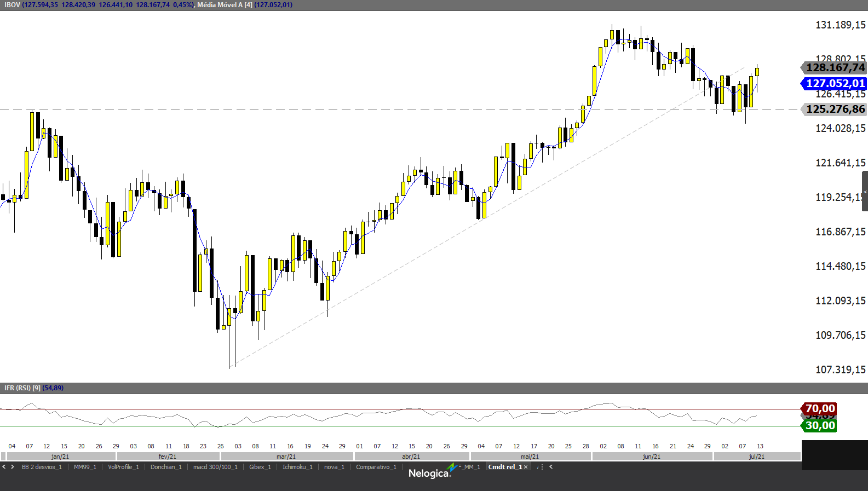Image resolution: width=868 pixels, height=491 pixels.
Task: Click the Nelogica logo
Action: (x=430, y=473)
